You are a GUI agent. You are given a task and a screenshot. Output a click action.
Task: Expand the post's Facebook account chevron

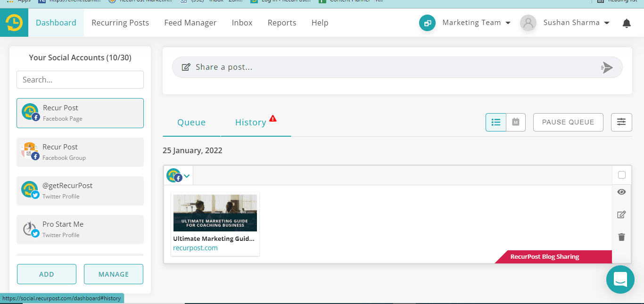(187, 176)
